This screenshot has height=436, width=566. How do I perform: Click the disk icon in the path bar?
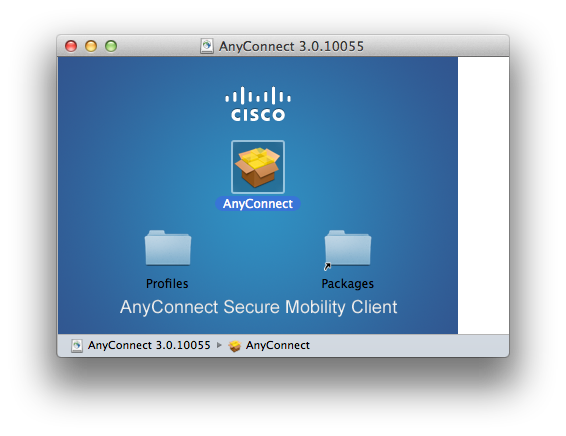[x=77, y=346]
